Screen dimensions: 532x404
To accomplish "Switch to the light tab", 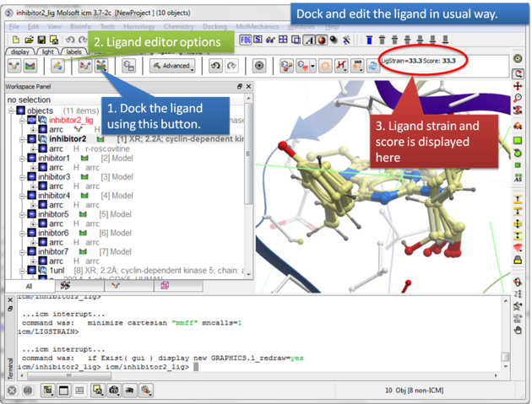I will [x=46, y=51].
